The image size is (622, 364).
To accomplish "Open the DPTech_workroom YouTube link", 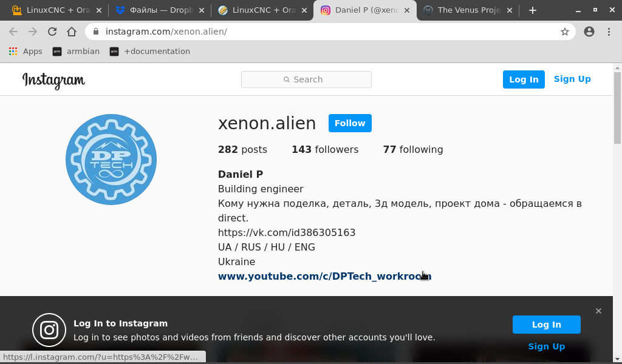I will (x=324, y=277).
